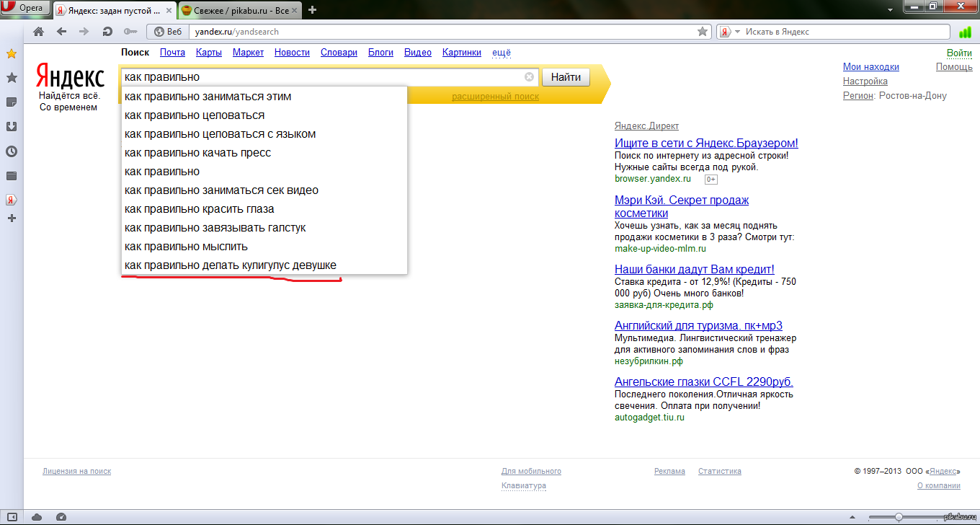
Task: Open the Картинки images link
Action: [x=461, y=53]
